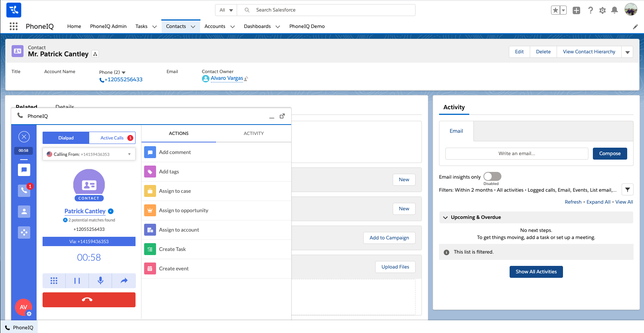Open notifications bell
Image resolution: width=644 pixels, height=333 pixels.
point(614,10)
